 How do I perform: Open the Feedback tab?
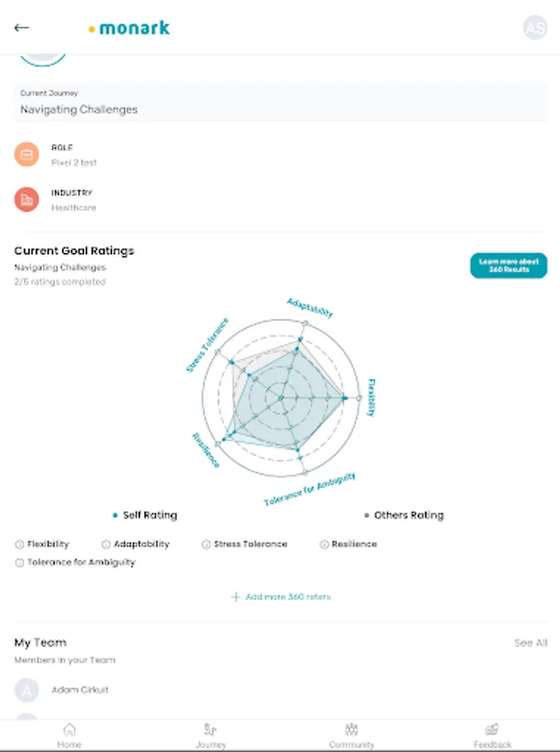pyautogui.click(x=492, y=734)
